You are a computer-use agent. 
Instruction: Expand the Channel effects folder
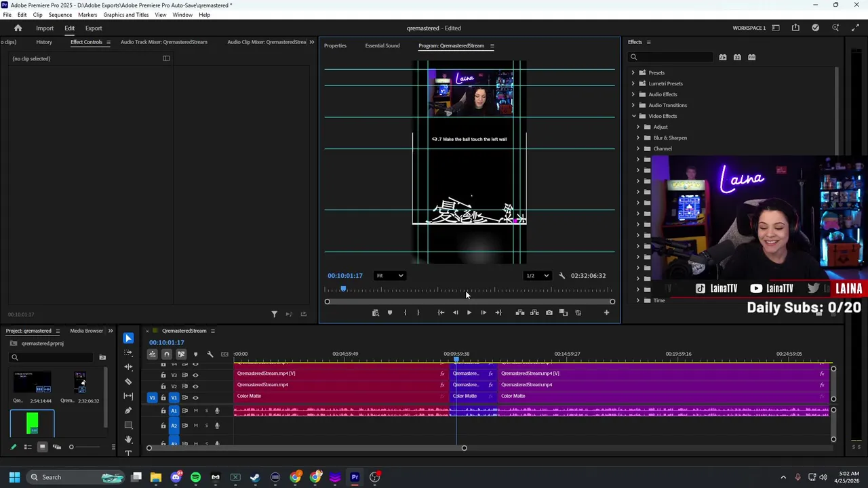638,148
